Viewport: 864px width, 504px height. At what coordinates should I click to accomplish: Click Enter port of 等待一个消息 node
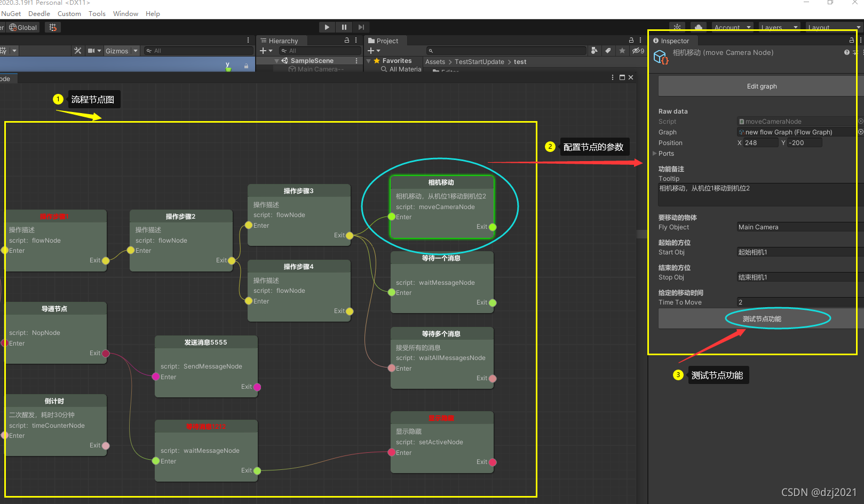coord(392,292)
